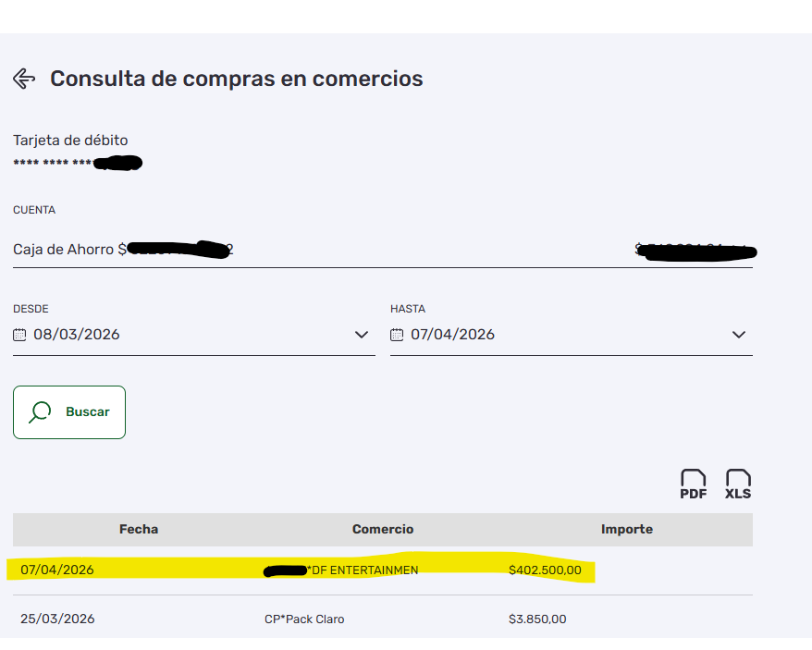Screen dimensions: 812x650
Task: Click the Comercio column header
Action: (x=383, y=529)
